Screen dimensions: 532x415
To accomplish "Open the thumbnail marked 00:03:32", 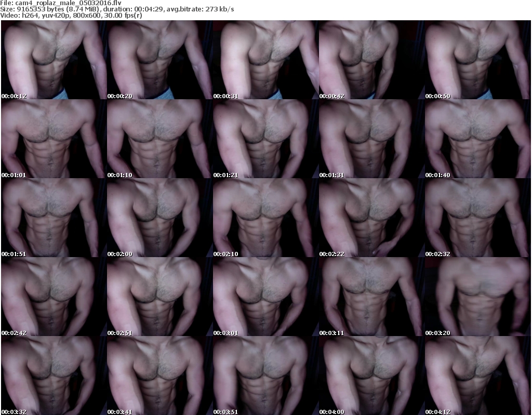I will pyautogui.click(x=54, y=376).
